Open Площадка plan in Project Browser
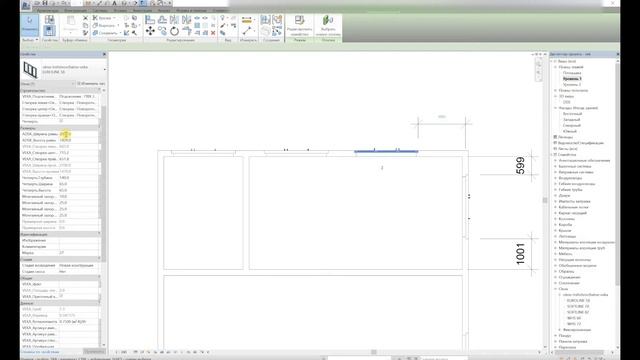Viewport: 640px width, 360px height. pyautogui.click(x=572, y=73)
